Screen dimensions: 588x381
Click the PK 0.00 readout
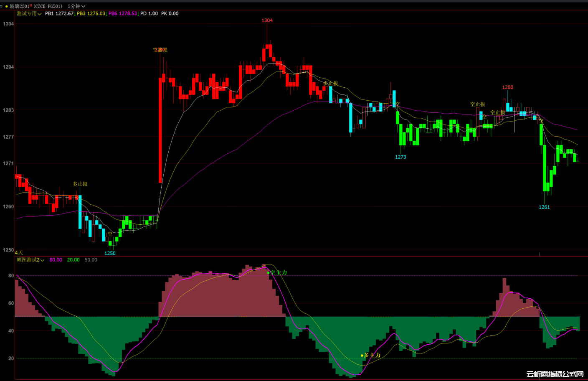[170, 14]
